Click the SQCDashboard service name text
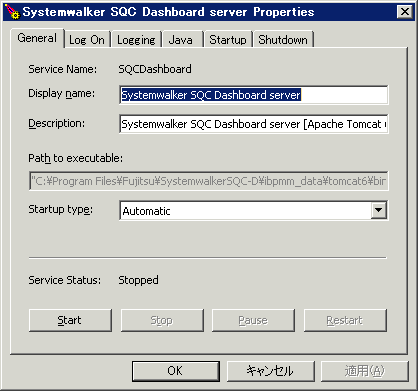This screenshot has width=418, height=391. pyautogui.click(x=155, y=69)
